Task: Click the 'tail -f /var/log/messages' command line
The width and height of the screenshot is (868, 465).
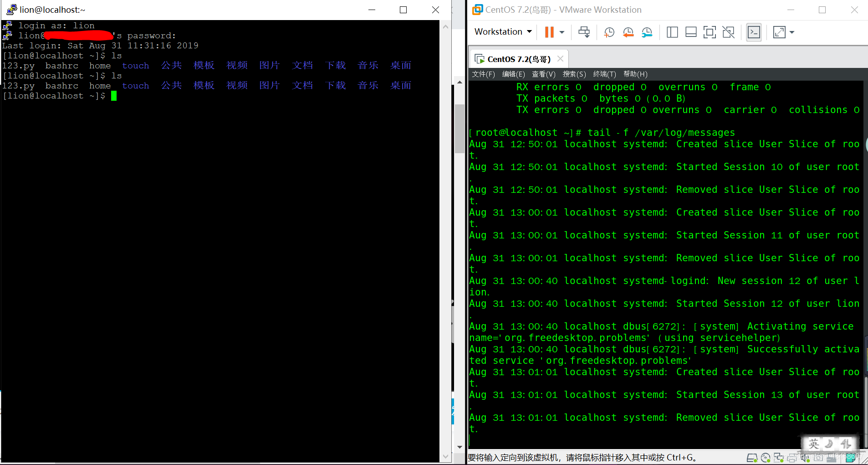Action: [661, 132]
